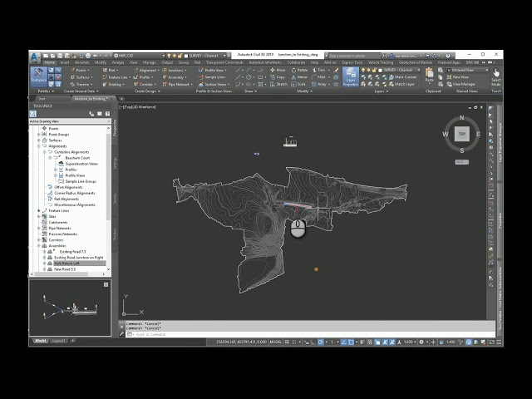Select the Move tool in Modify panel

pos(278,70)
